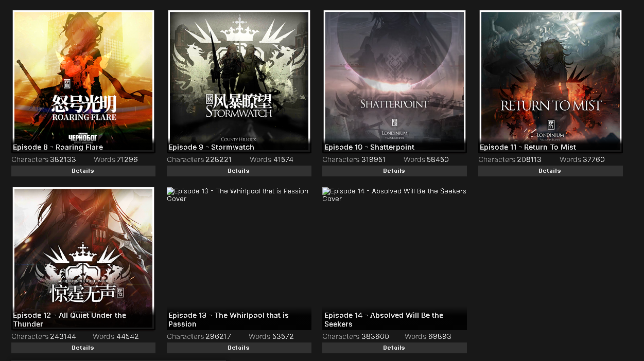Select the 'Episode 10 - Shatterpoint' title

pyautogui.click(x=369, y=147)
